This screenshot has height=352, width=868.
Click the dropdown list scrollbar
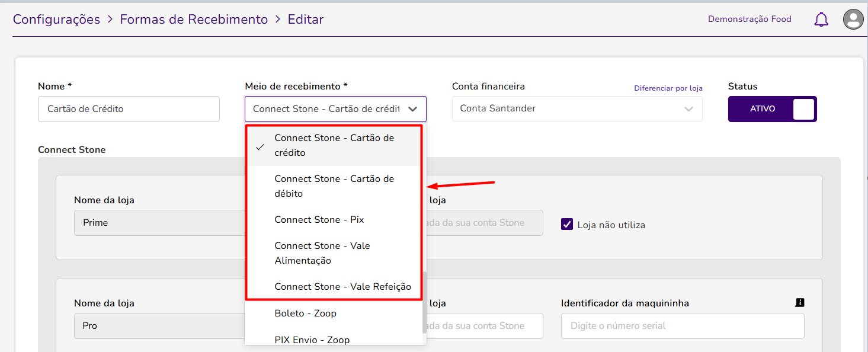[x=424, y=302]
